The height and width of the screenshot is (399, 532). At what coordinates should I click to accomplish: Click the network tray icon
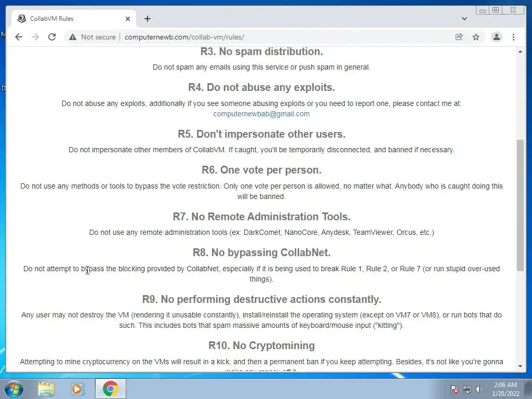pyautogui.click(x=467, y=389)
